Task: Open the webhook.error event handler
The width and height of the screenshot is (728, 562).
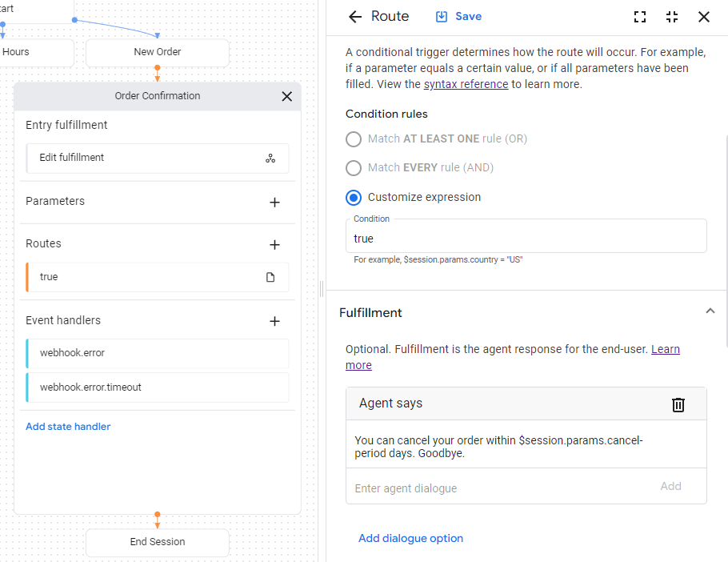Action: click(157, 353)
